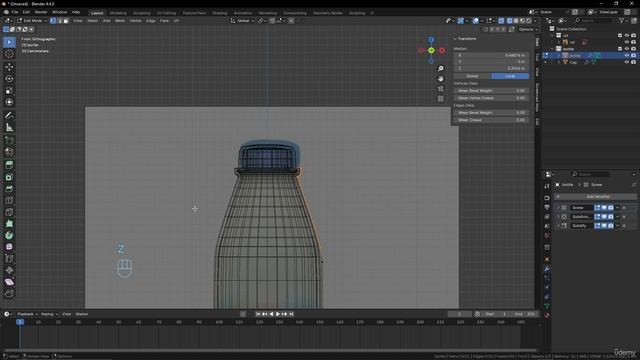Toggle Screw modifier edit mode display
Image resolution: width=640 pixels, height=360 pixels.
point(598,208)
